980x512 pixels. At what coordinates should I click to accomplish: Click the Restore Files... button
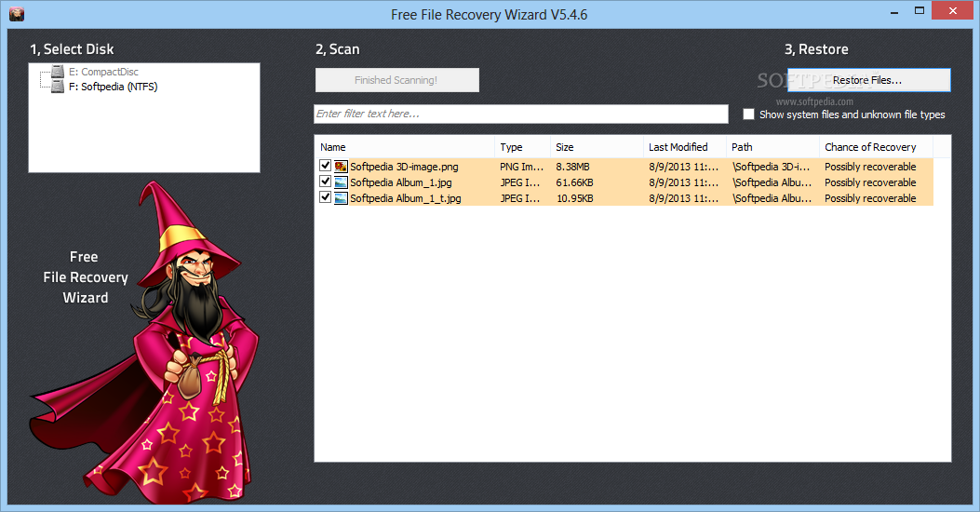click(x=868, y=80)
